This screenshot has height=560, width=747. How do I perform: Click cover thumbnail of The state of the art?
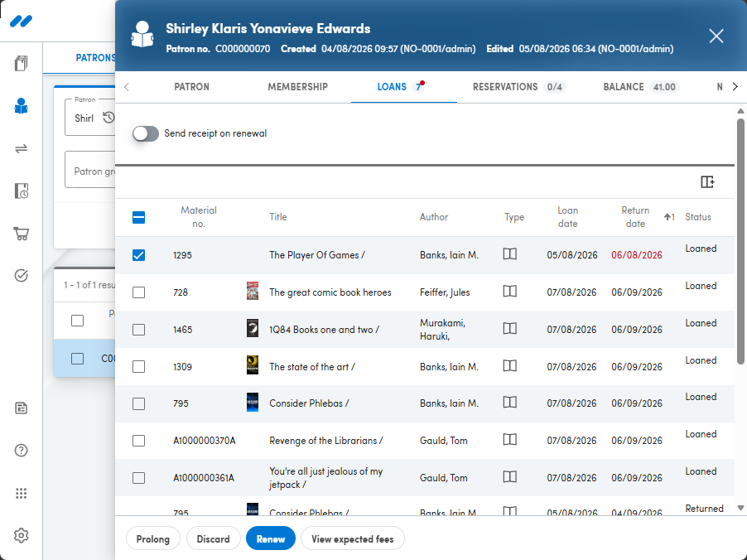[253, 365]
